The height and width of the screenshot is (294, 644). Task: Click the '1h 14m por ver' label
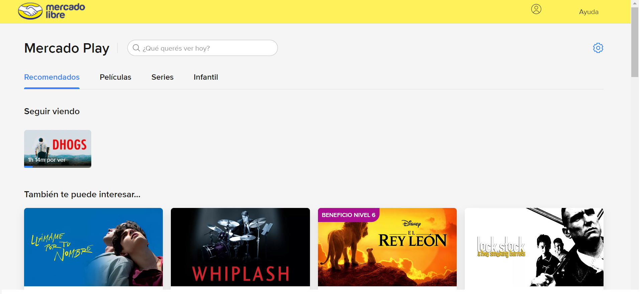[47, 160]
